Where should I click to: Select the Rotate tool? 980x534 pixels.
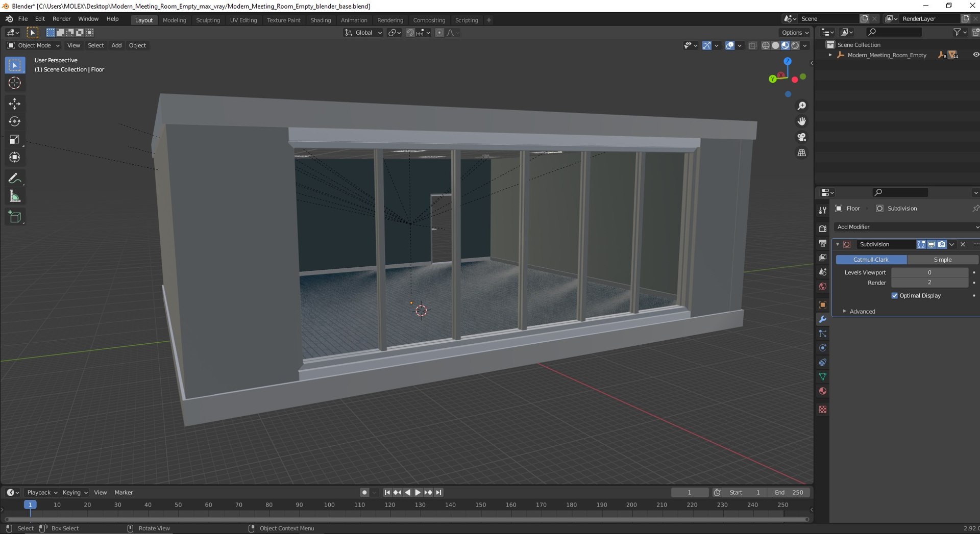[x=14, y=121]
